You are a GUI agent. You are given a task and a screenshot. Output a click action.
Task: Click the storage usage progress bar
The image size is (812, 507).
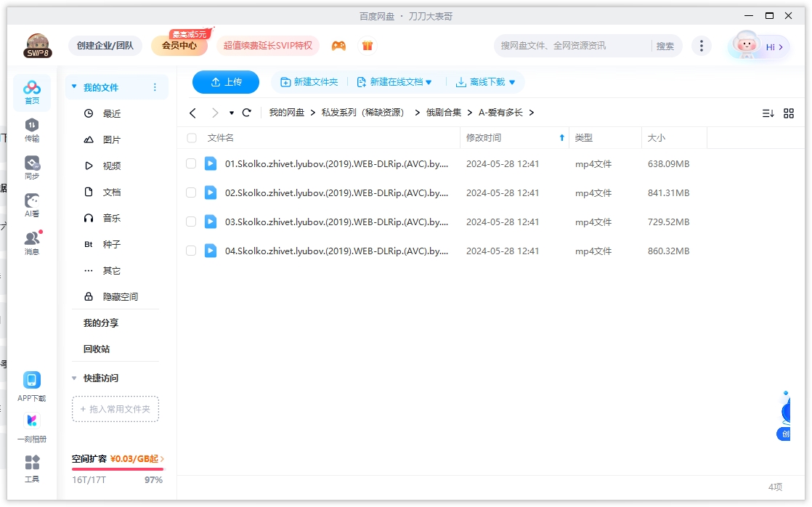(x=116, y=468)
